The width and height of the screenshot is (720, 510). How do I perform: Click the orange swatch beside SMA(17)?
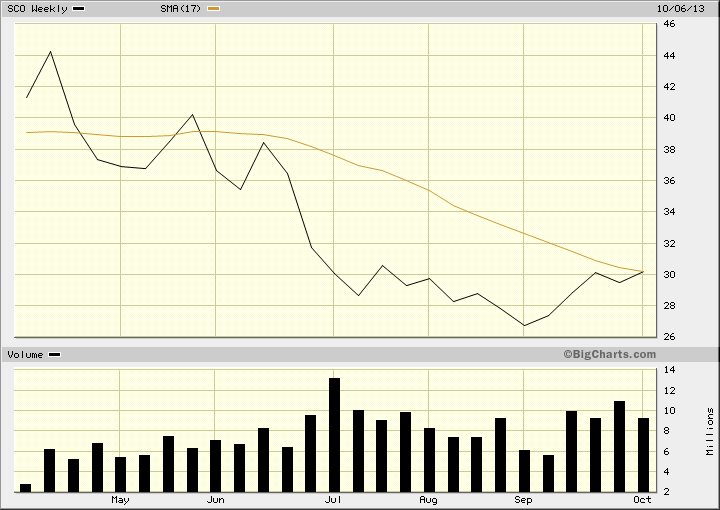tap(214, 8)
